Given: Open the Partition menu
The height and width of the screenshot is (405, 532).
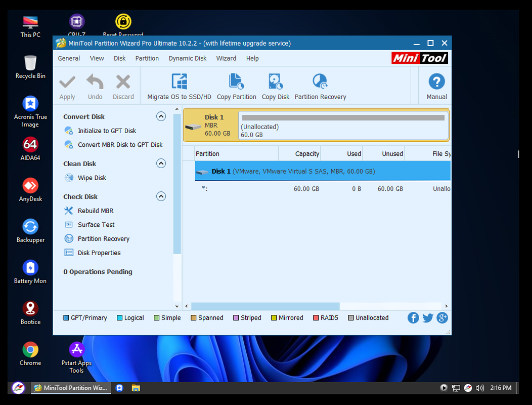Looking at the screenshot, I should pos(147,58).
